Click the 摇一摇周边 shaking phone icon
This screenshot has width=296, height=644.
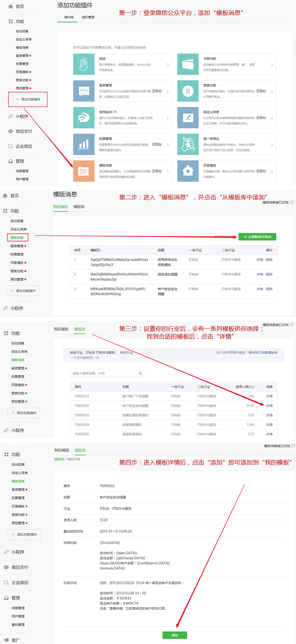coord(188,144)
